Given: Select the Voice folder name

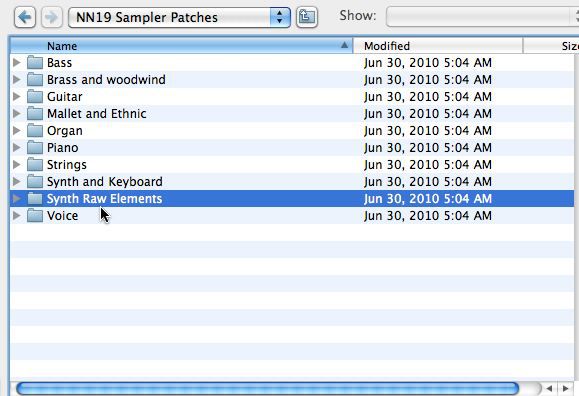Looking at the screenshot, I should tap(62, 216).
